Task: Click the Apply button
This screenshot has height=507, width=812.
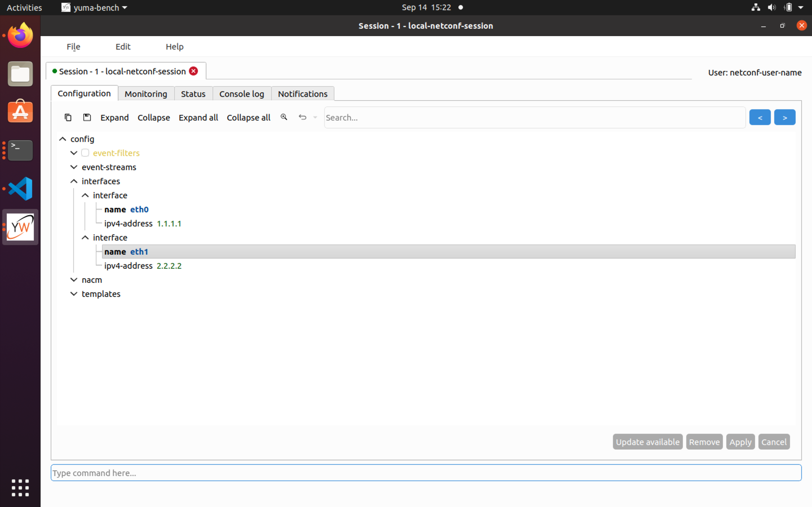Action: point(740,442)
